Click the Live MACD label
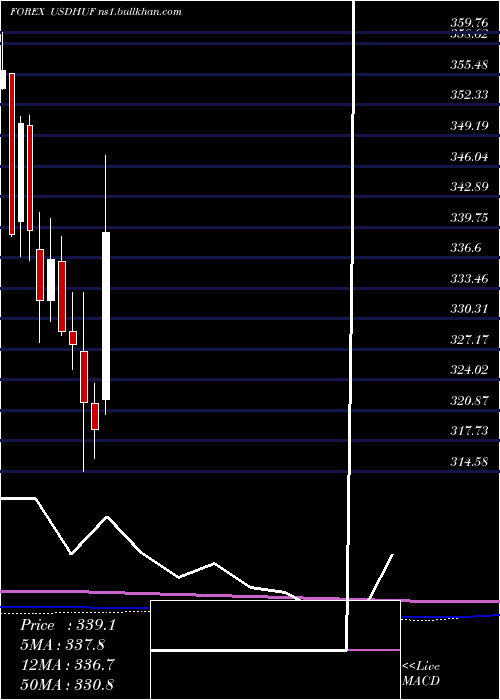The width and height of the screenshot is (500, 700). (421, 674)
